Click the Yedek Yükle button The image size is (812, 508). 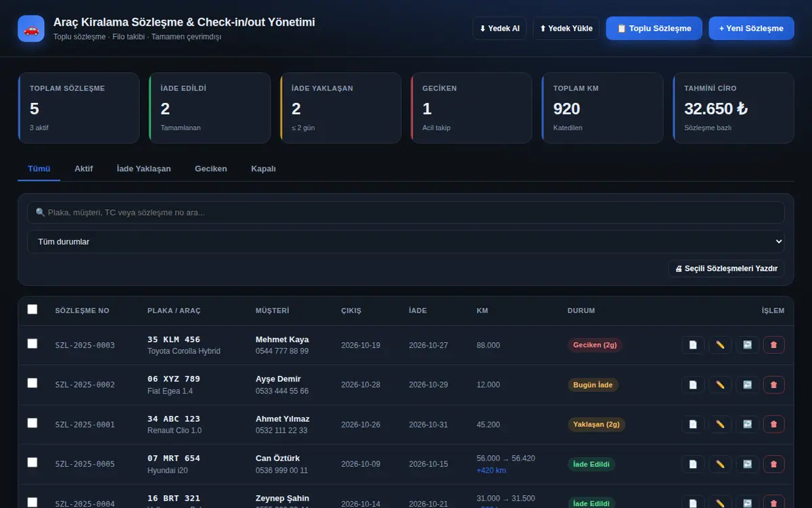click(566, 28)
